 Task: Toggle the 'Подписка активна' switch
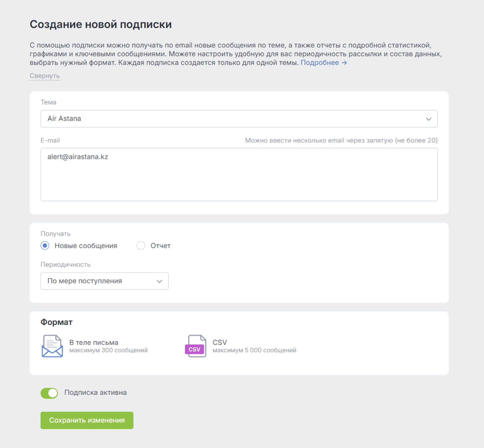point(49,393)
